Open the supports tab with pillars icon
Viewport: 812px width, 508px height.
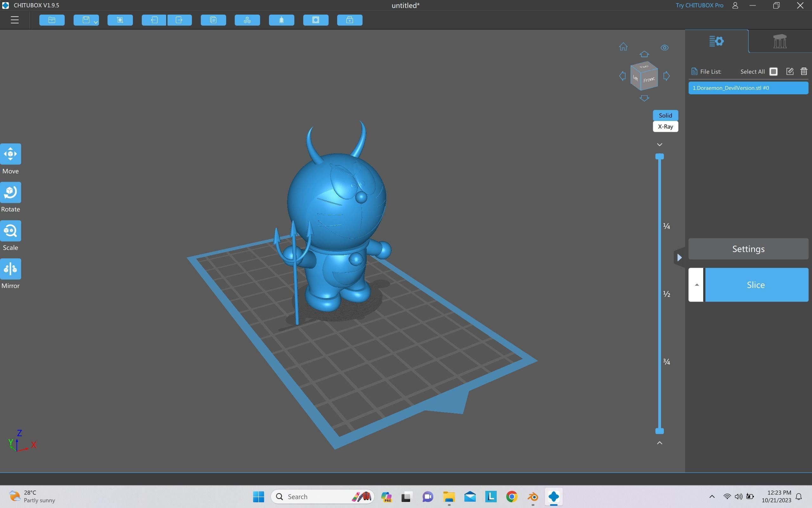[x=780, y=41]
